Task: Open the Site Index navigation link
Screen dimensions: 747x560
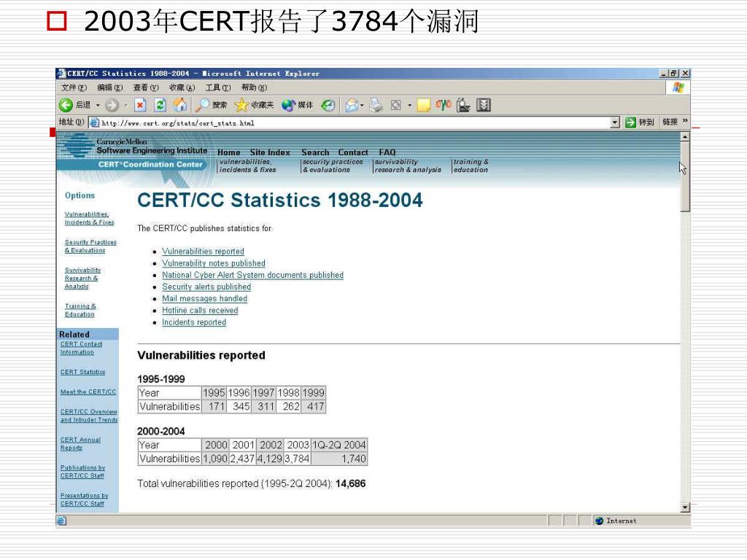Action: [270, 152]
